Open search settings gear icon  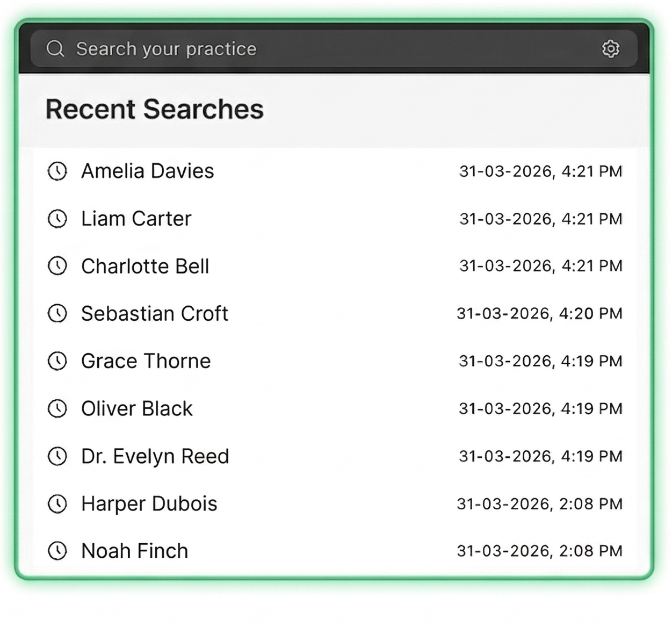pos(610,49)
